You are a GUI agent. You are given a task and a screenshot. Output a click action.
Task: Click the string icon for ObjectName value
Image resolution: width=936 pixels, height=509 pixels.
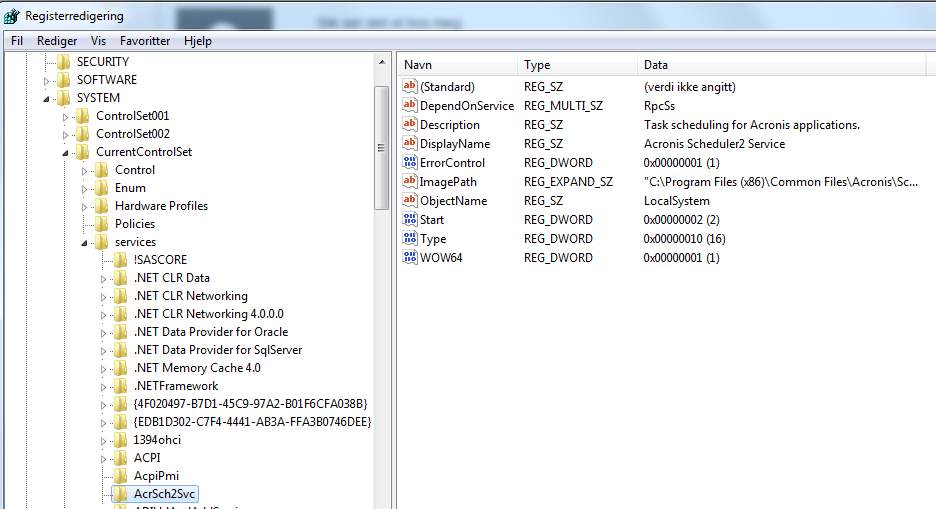tap(410, 200)
